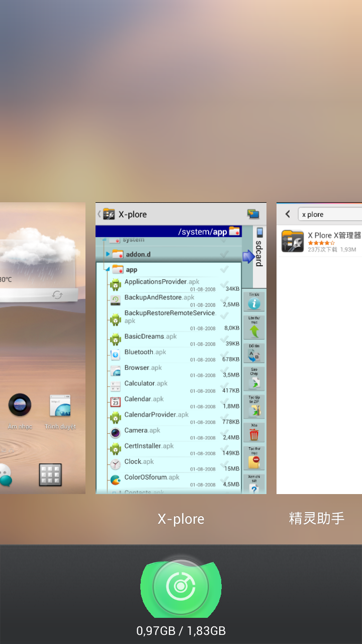Click the ColorOSforum.apk icon
The height and width of the screenshot is (644, 362).
tap(116, 480)
